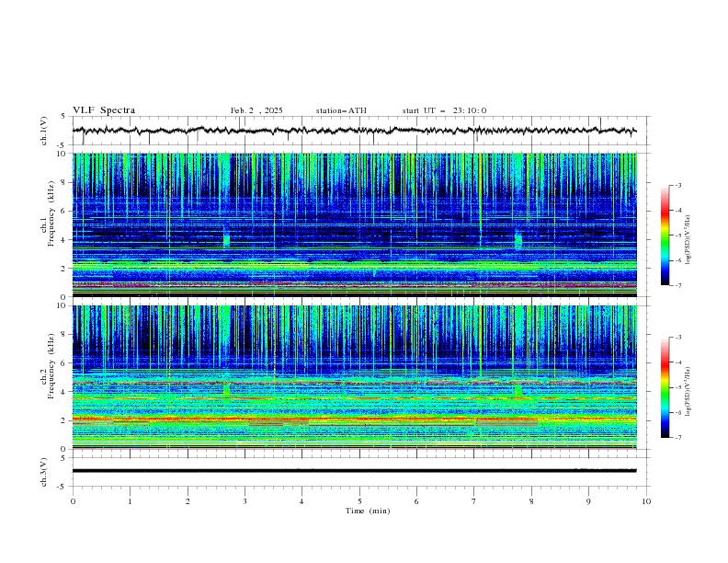Select the "start UT = 23:10:0" text
The image size is (728, 563).
(444, 110)
